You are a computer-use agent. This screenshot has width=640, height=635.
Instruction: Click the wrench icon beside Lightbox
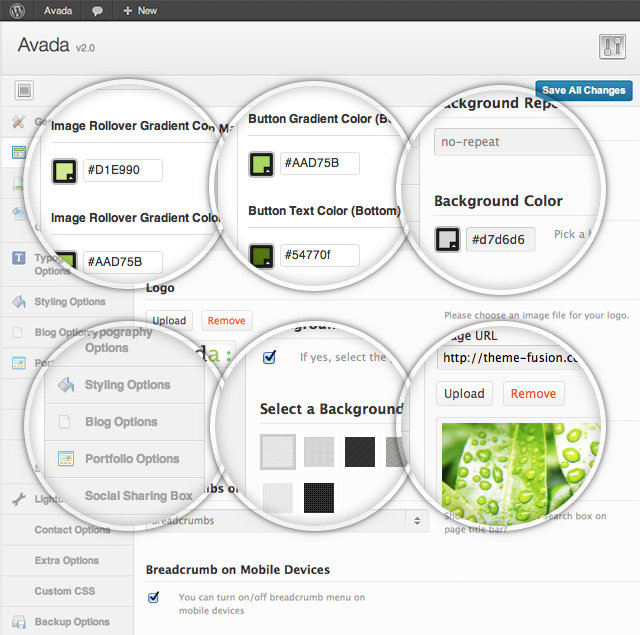tap(18, 499)
